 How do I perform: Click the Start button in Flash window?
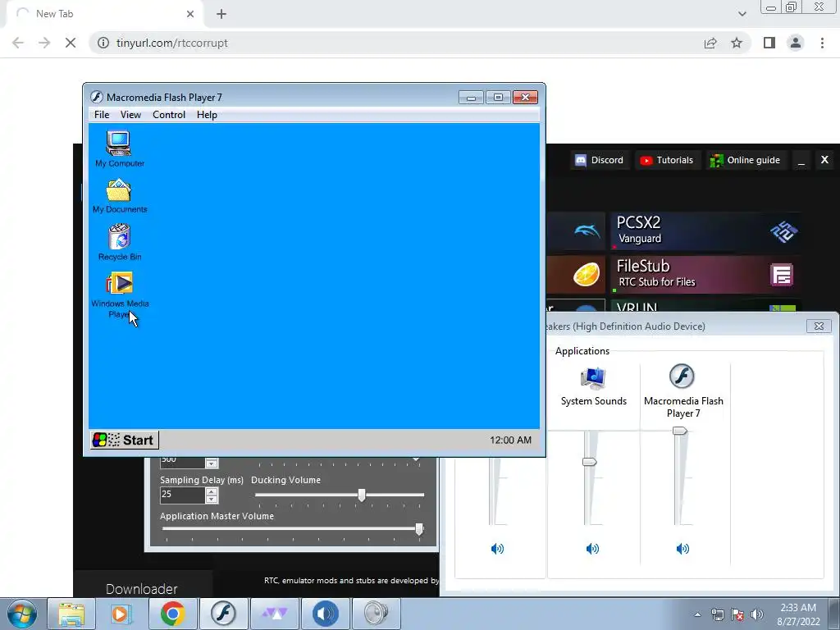pyautogui.click(x=125, y=440)
